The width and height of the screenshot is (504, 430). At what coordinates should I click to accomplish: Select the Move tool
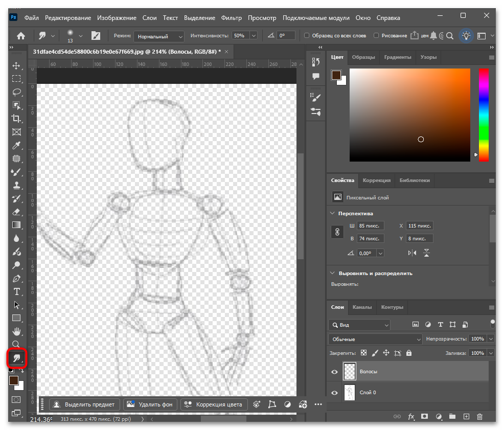tap(16, 66)
